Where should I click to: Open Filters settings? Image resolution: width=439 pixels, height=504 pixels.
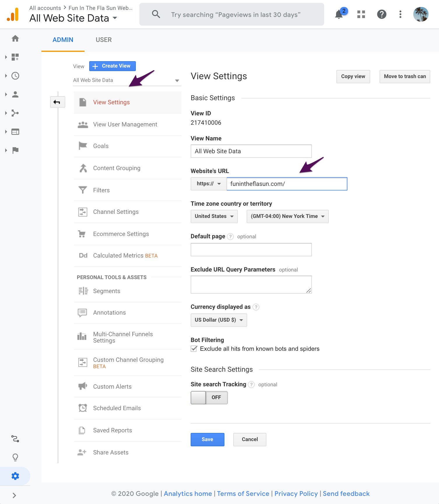128,190
